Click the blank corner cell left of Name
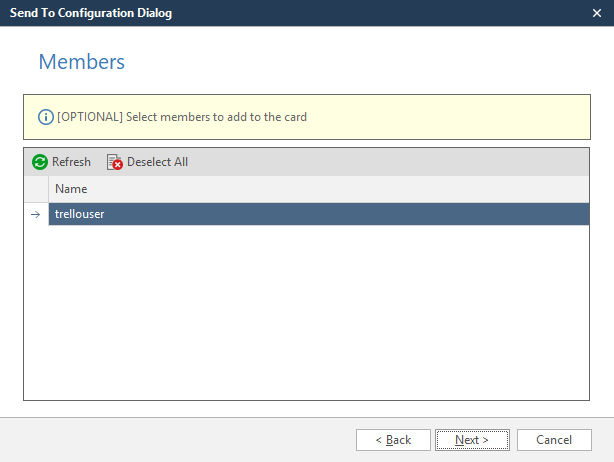Screen dimensions: 614x462 point(36,189)
